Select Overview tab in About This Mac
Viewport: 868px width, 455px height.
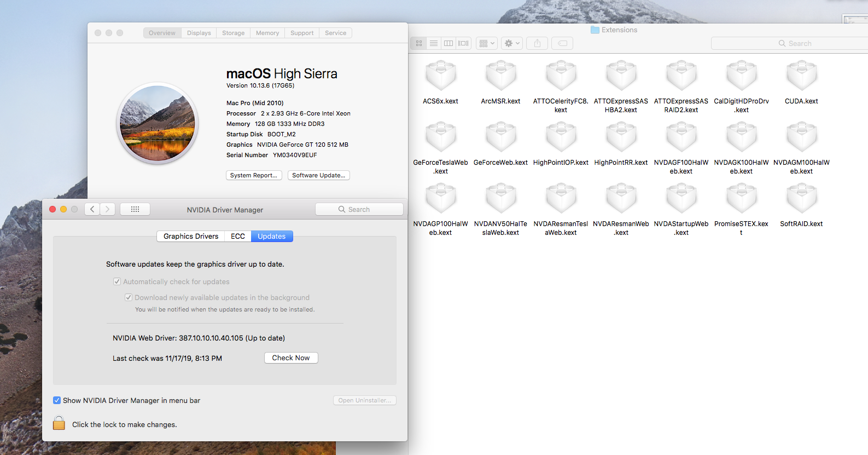point(162,33)
